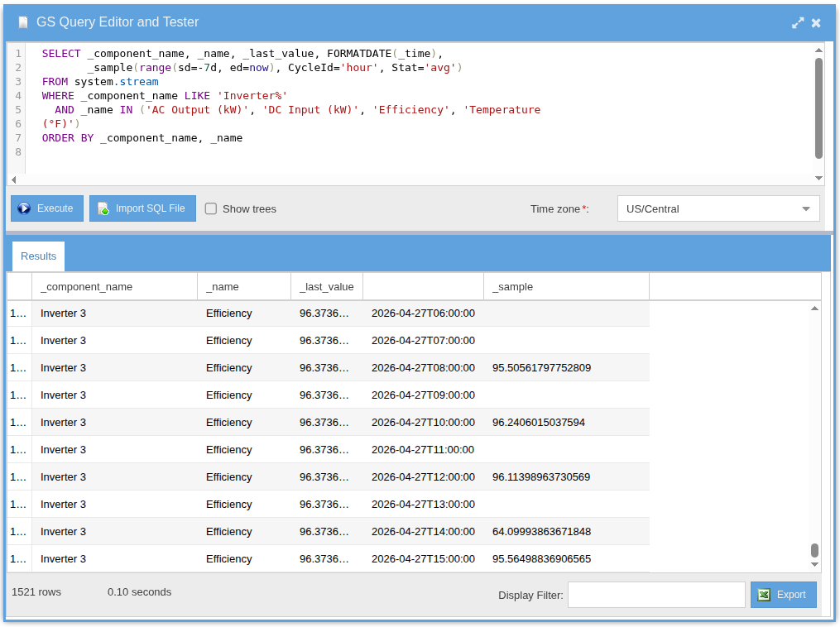
Task: Click results grid scroll up arrow
Action: coord(814,309)
